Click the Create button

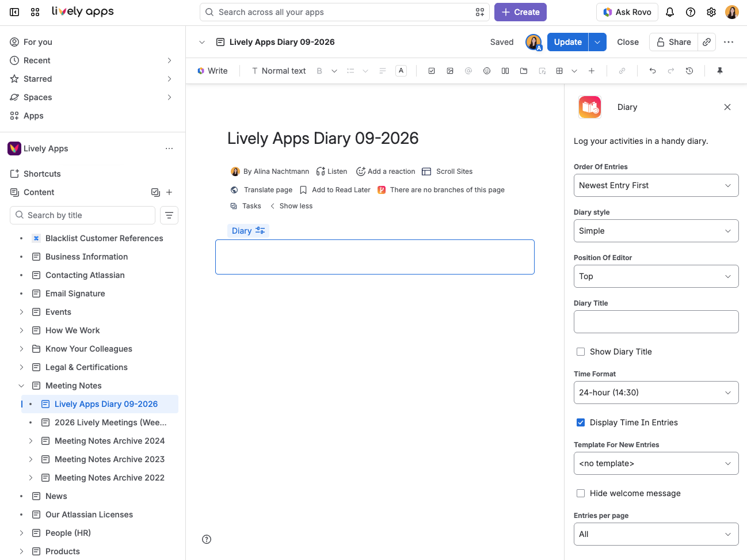click(520, 12)
